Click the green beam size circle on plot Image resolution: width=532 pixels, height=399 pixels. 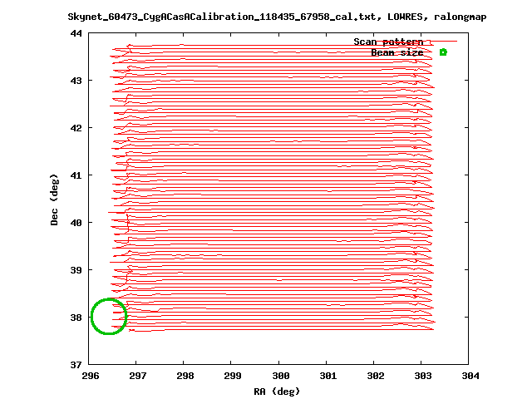(108, 317)
